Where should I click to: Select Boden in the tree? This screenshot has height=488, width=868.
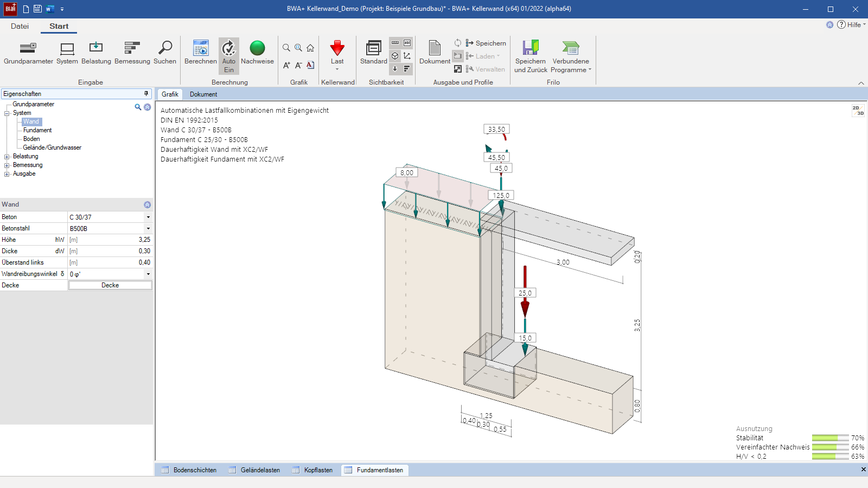point(31,139)
